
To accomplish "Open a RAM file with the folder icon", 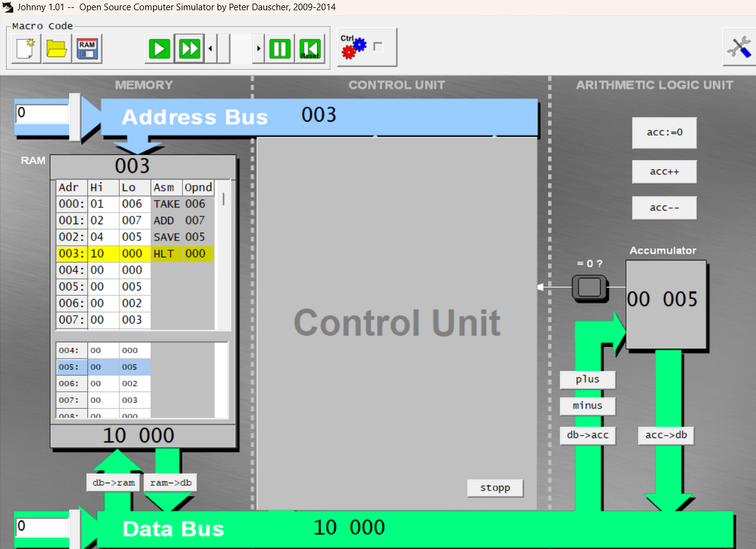I will point(57,48).
